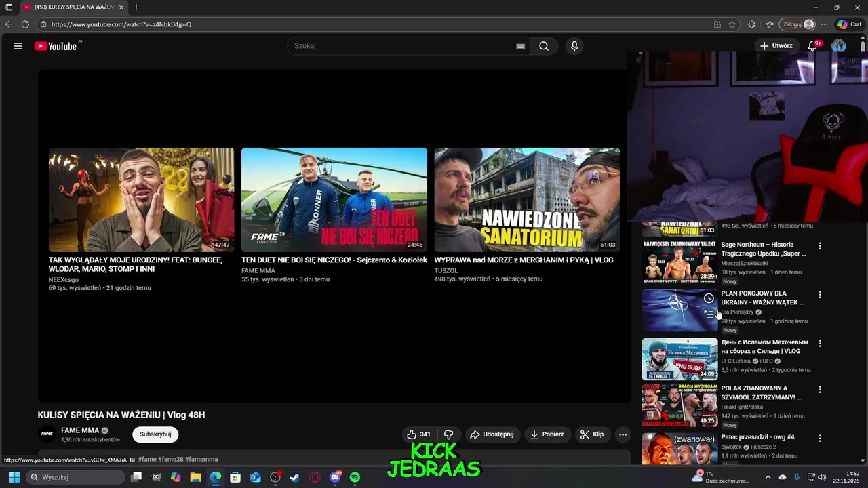Open a new browser tab

(136, 7)
